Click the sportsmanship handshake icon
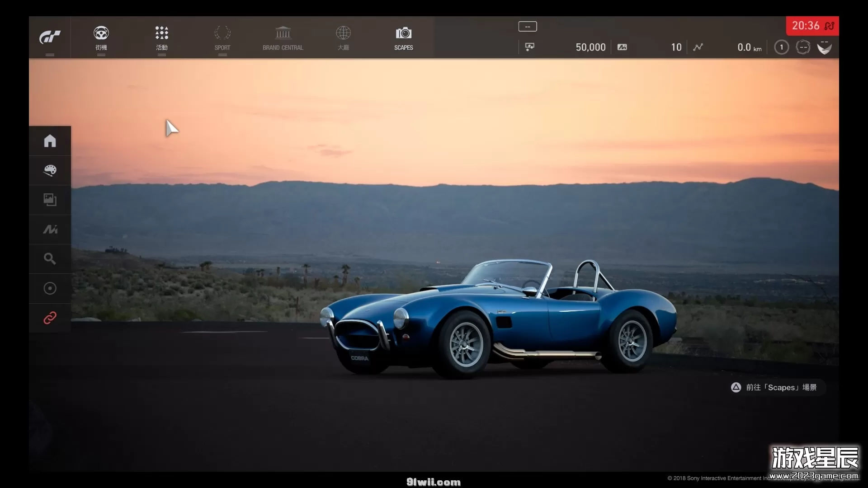868x488 pixels. pyautogui.click(x=824, y=47)
